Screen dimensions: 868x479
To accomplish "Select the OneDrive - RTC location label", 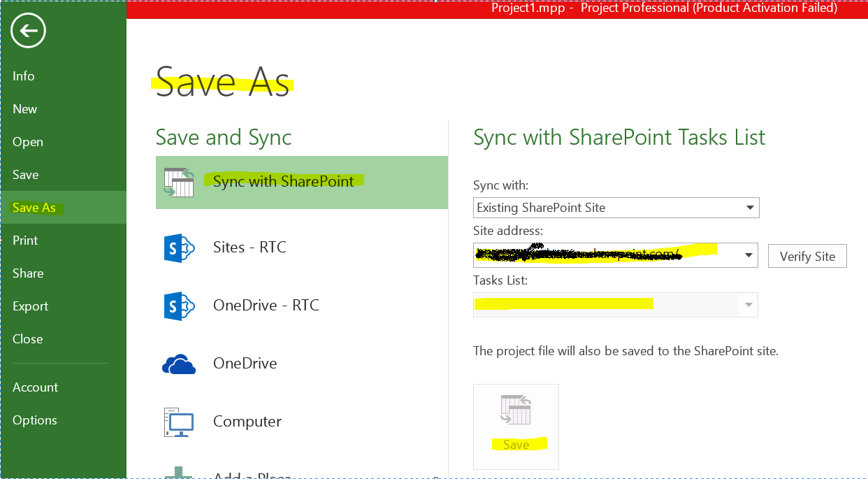I will tap(266, 306).
